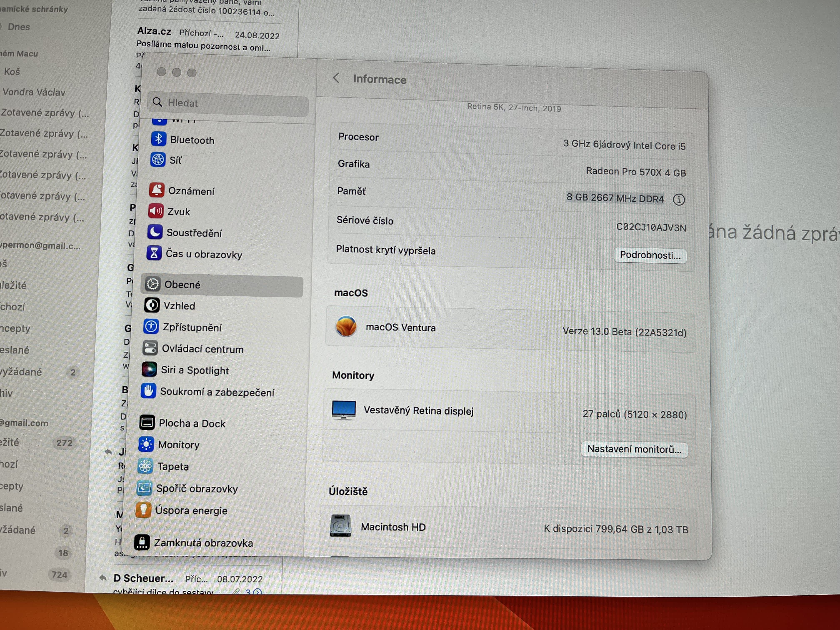Go back using the chevron beside Informace
The image size is (840, 630).
coord(336,78)
